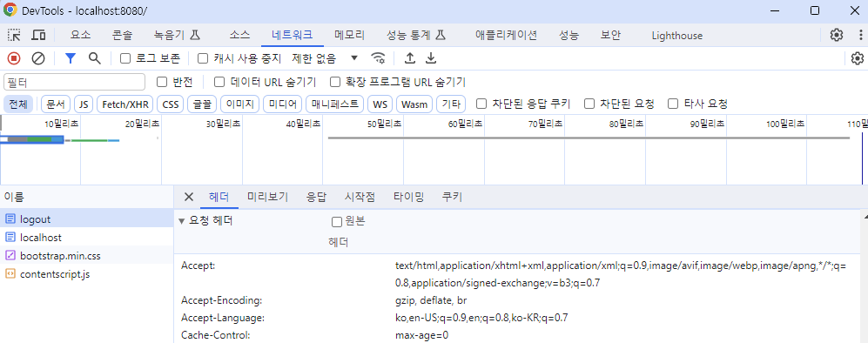868x343 pixels.
Task: Filter requests by Fetch/XHR
Action: point(125,104)
